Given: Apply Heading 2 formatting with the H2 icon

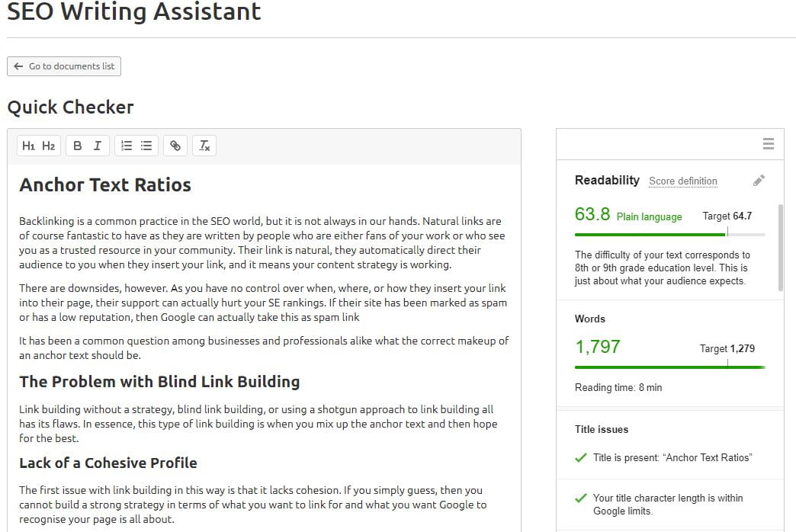Looking at the screenshot, I should pyautogui.click(x=47, y=145).
